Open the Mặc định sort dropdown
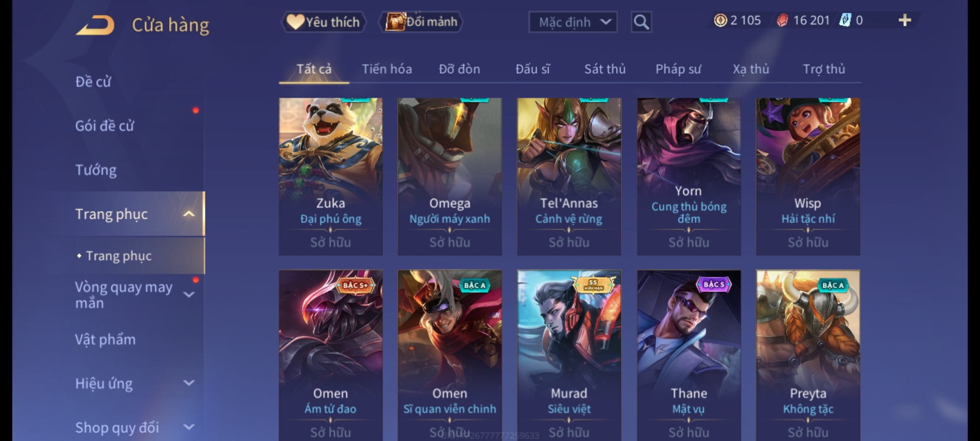Image resolution: width=980 pixels, height=441 pixels. 572,22
